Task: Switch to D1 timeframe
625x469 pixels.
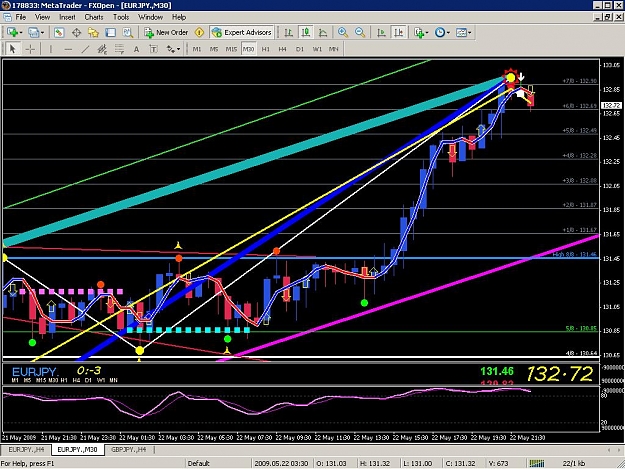Action: coord(300,49)
